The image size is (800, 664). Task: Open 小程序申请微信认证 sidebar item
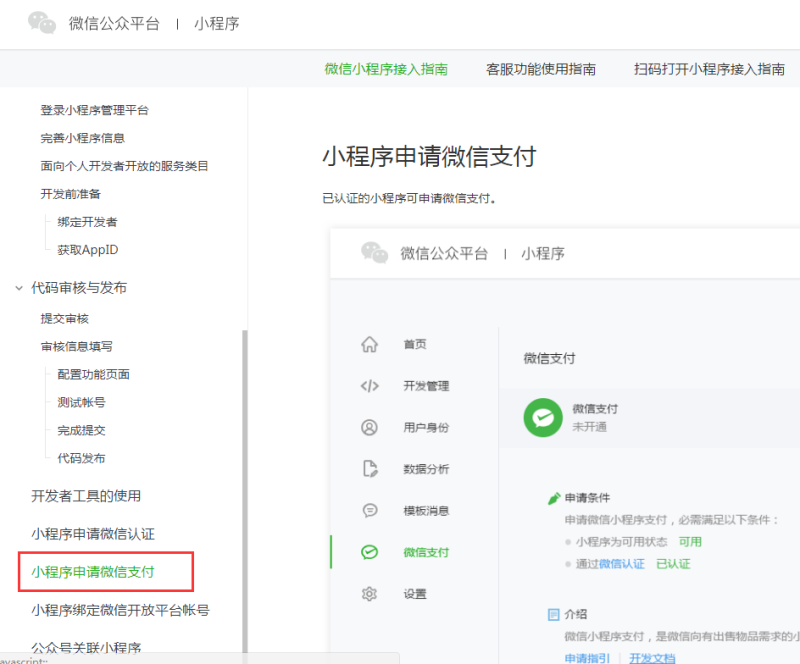point(93,534)
